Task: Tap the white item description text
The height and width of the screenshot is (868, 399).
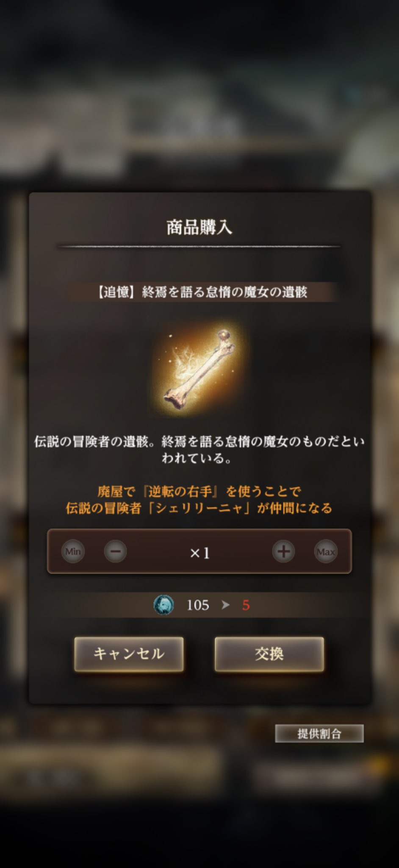Action: click(199, 450)
